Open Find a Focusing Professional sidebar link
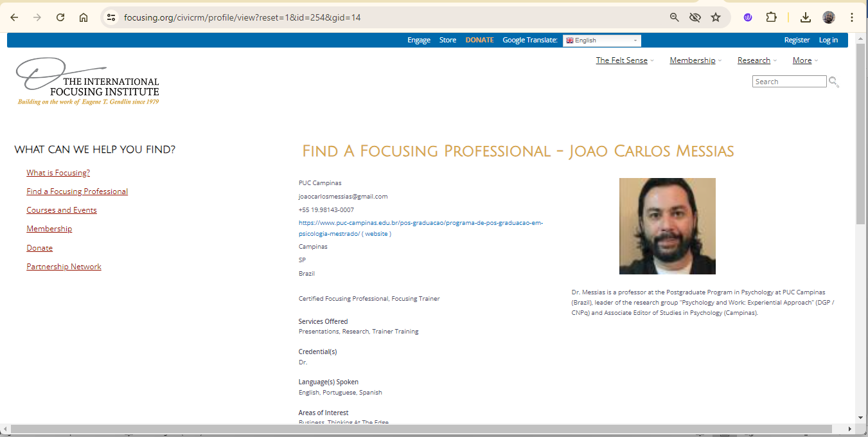 pyautogui.click(x=77, y=192)
